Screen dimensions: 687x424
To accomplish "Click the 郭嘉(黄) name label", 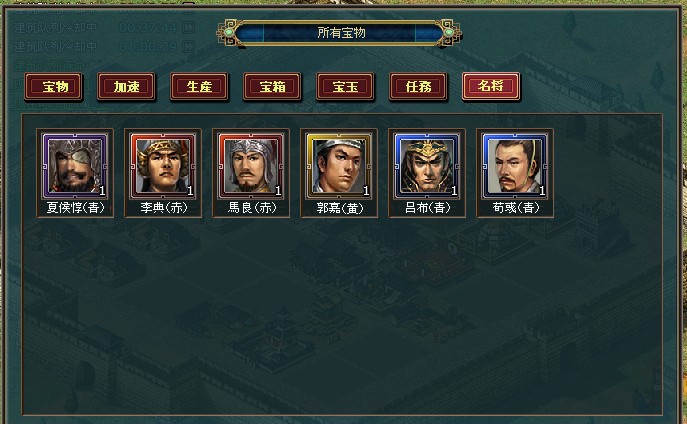I will [340, 208].
